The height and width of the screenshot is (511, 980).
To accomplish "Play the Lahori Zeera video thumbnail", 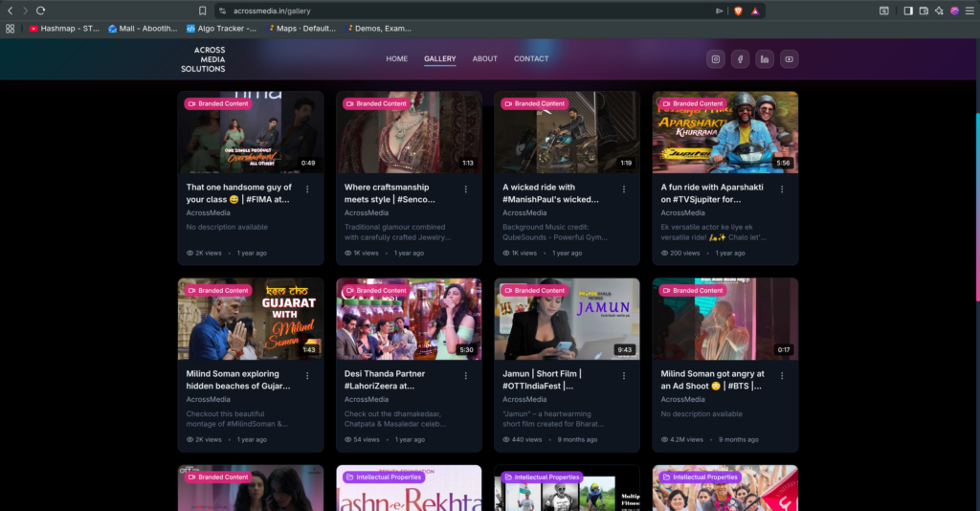I will click(x=409, y=320).
